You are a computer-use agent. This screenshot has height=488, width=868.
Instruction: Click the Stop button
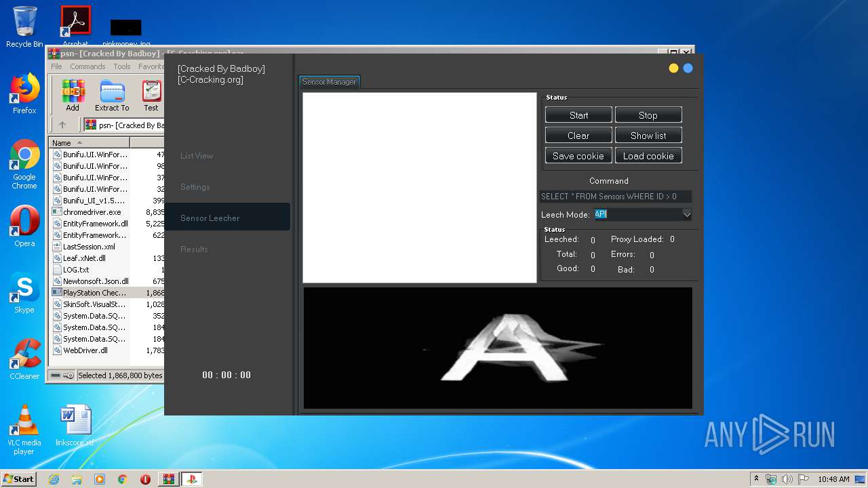[648, 115]
